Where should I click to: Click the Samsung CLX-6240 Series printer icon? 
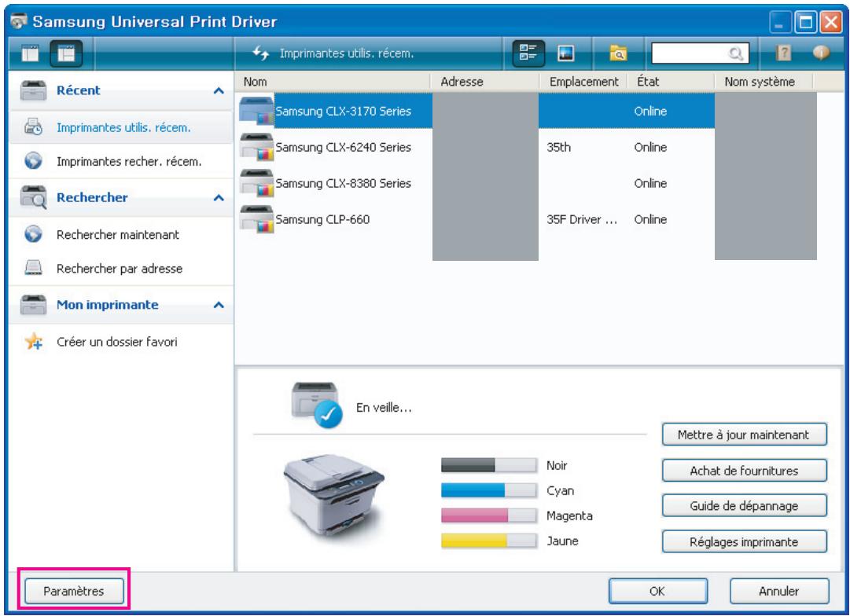257,147
